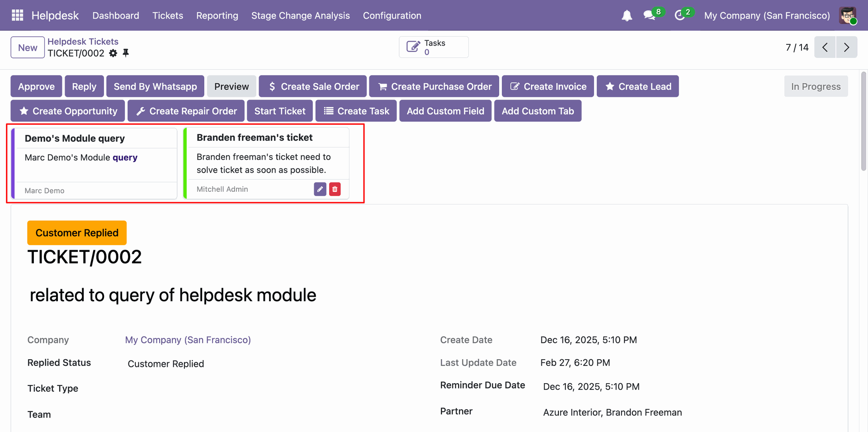Image resolution: width=868 pixels, height=432 pixels.
Task: Follow the Helpdesk Tickets breadcrumb link
Action: click(x=83, y=42)
